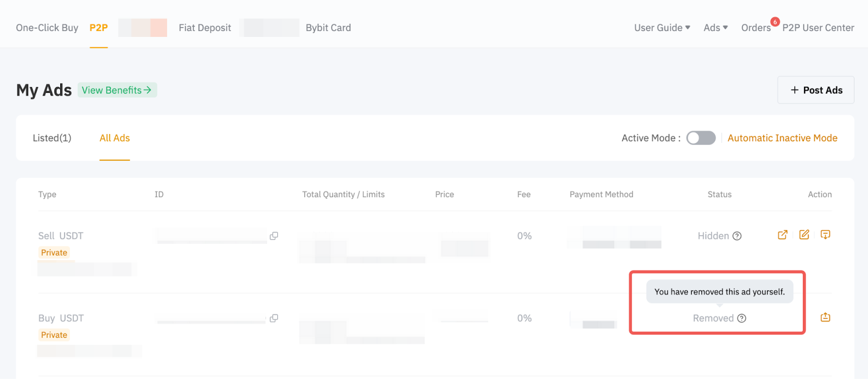The height and width of the screenshot is (379, 868).
Task: Go to Fiat Deposit
Action: tap(205, 28)
